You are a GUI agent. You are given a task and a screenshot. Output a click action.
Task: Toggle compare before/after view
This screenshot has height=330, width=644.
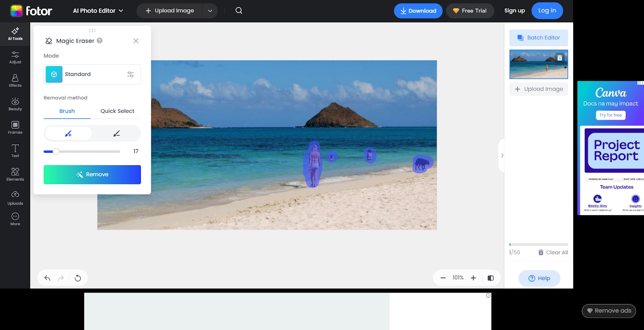[491, 278]
